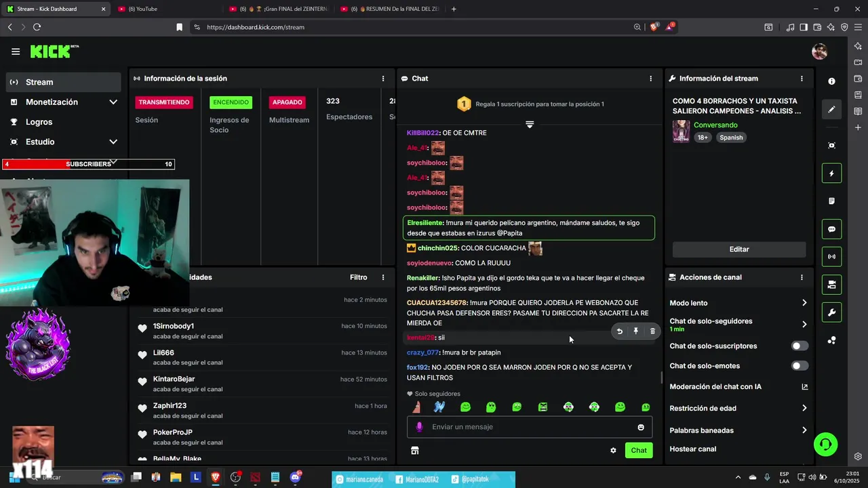Screen dimensions: 868x488
Task: Open Palabras baneadas options
Action: coord(739,430)
